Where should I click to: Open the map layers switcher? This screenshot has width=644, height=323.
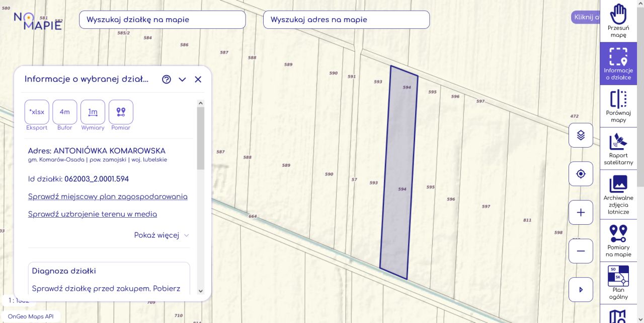[x=581, y=135]
